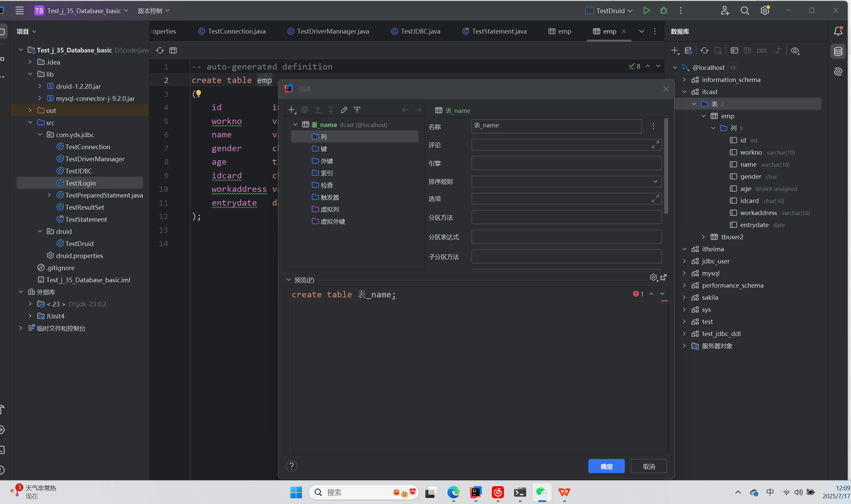Open the Data Source Properties icon
Image resolution: width=851 pixels, height=504 pixels.
pos(688,50)
